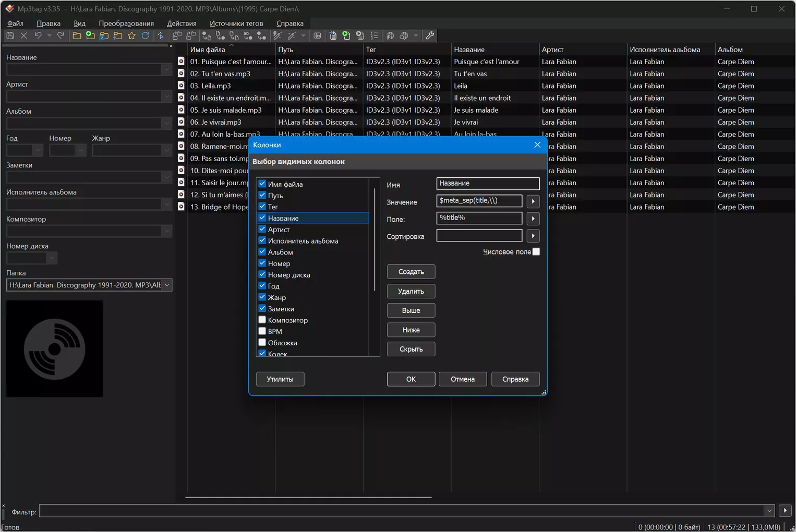The image size is (796, 532).
Task: Click the Undo arrow in toolbar
Action: (x=38, y=35)
